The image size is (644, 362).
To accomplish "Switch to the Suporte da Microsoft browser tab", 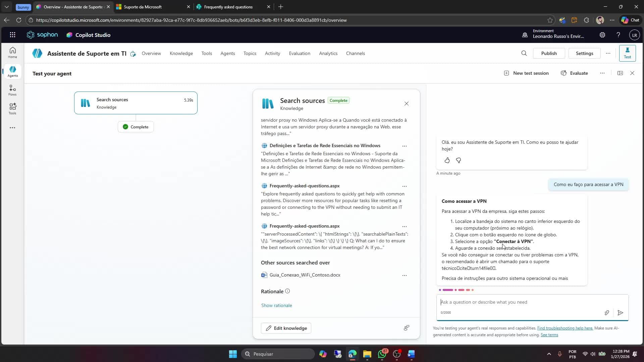I will (144, 7).
